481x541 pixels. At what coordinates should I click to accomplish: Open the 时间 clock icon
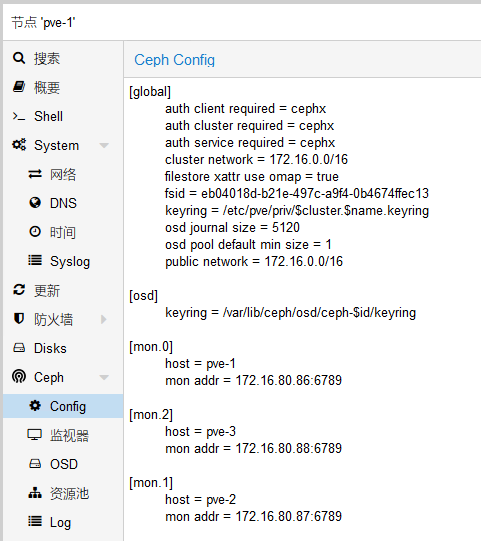(x=35, y=232)
